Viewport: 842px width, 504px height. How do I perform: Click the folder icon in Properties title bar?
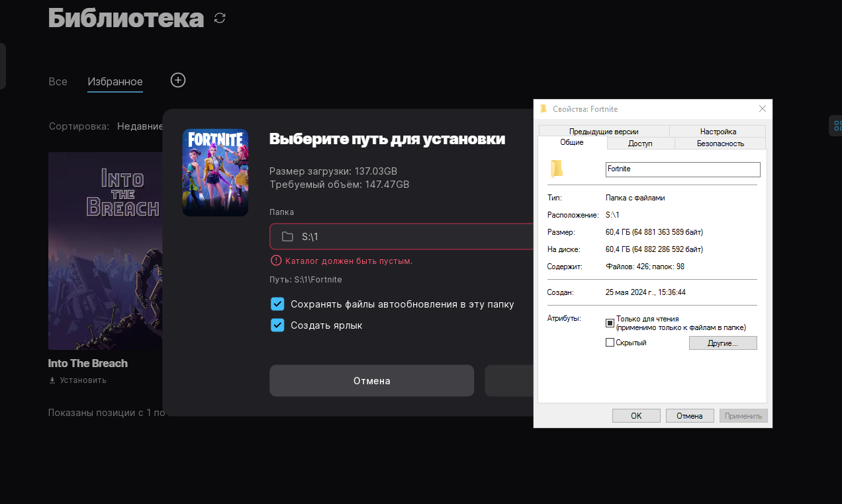click(x=543, y=108)
